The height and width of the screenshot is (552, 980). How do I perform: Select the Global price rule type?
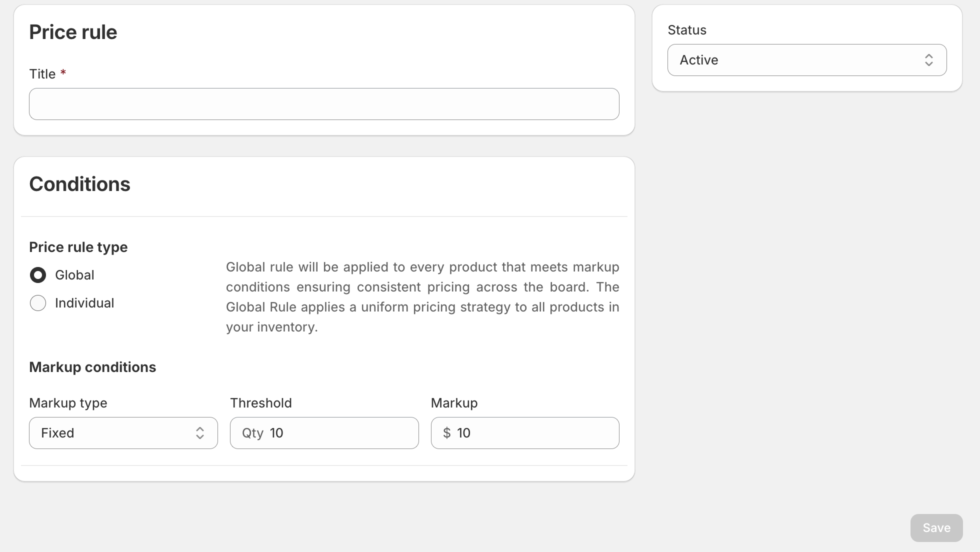(x=37, y=274)
